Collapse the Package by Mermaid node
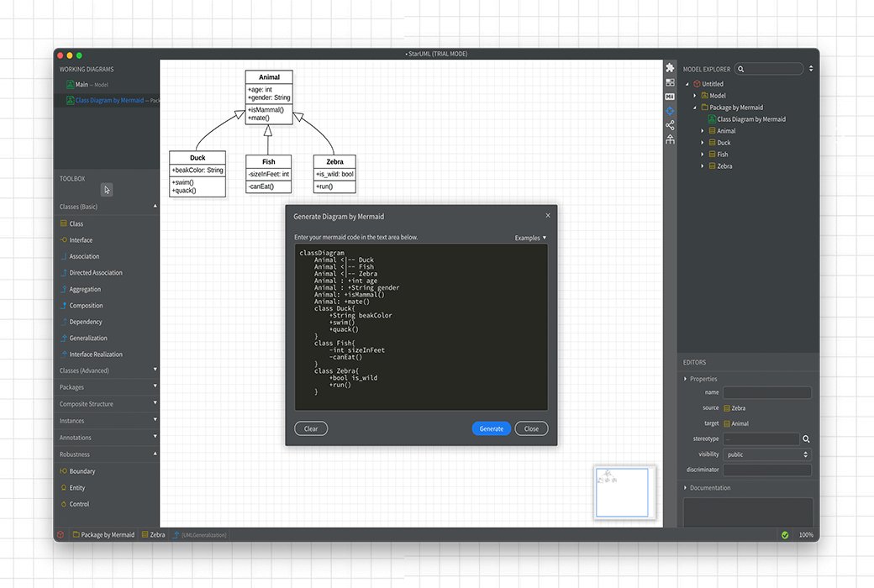The width and height of the screenshot is (874, 588). [694, 108]
